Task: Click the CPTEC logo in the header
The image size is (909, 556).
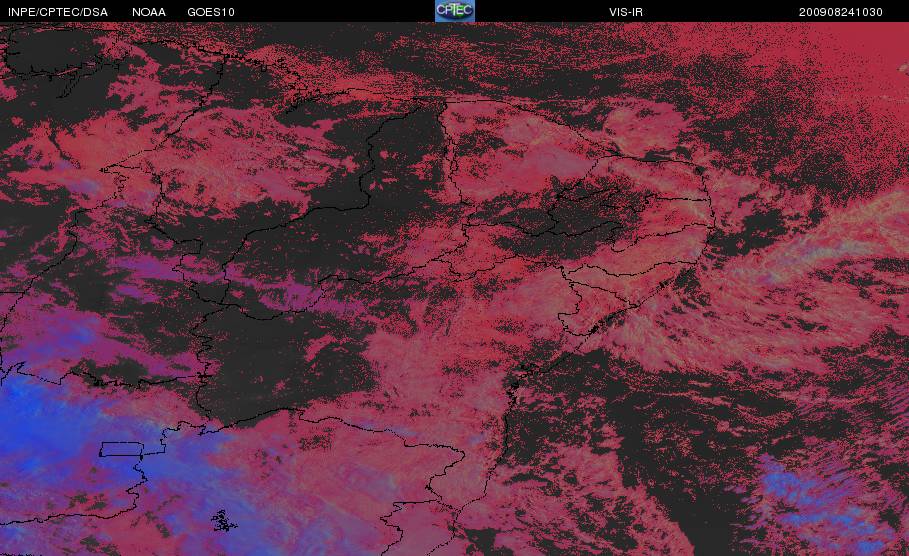Action: pos(454,11)
